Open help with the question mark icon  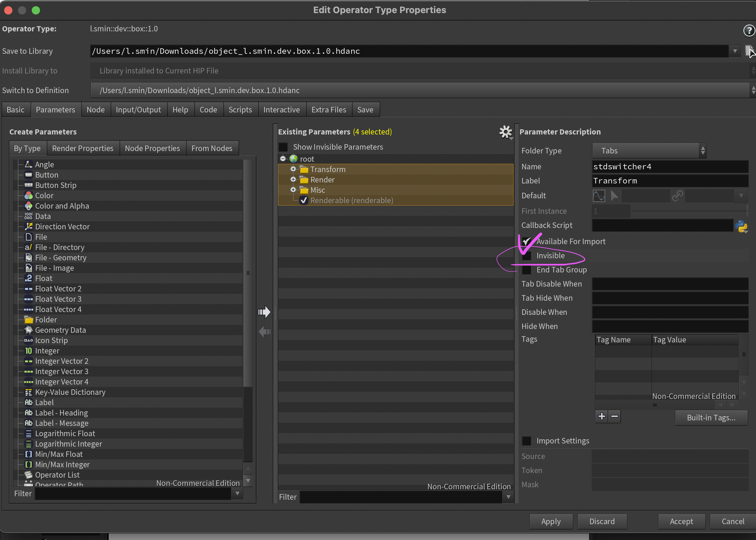749,30
